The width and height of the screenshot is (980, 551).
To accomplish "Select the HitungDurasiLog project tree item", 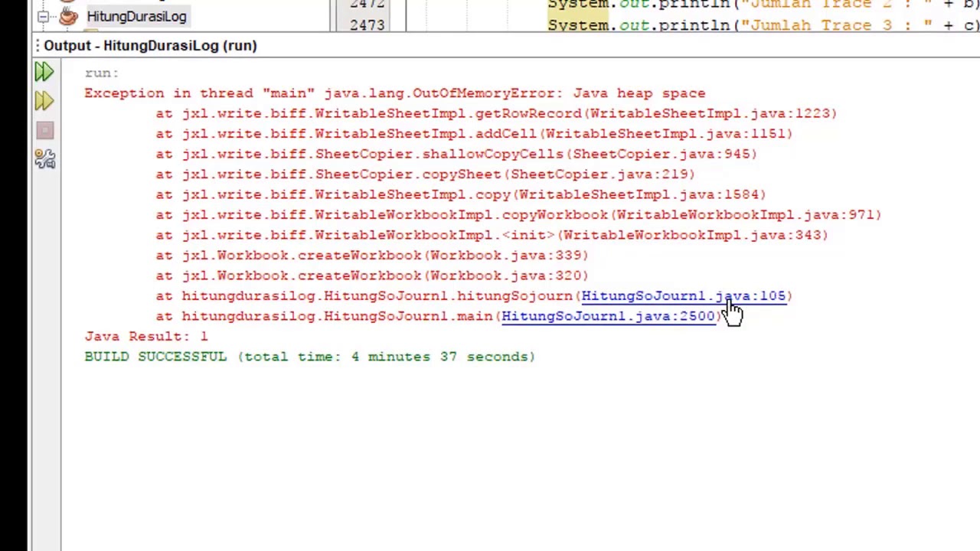I will pos(136,16).
